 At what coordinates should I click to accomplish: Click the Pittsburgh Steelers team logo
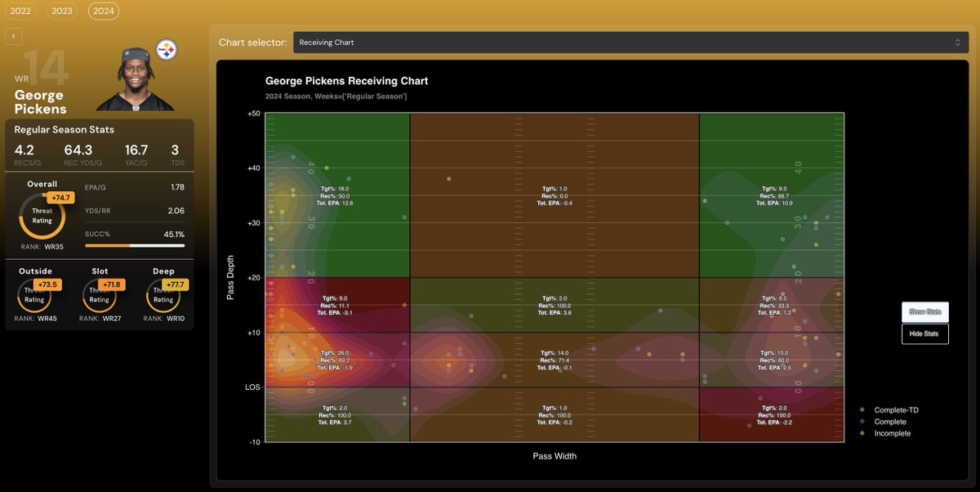pyautogui.click(x=167, y=50)
